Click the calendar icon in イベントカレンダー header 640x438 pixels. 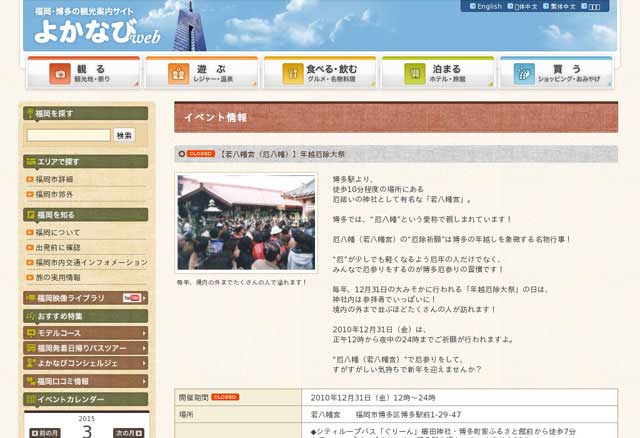pyautogui.click(x=31, y=399)
